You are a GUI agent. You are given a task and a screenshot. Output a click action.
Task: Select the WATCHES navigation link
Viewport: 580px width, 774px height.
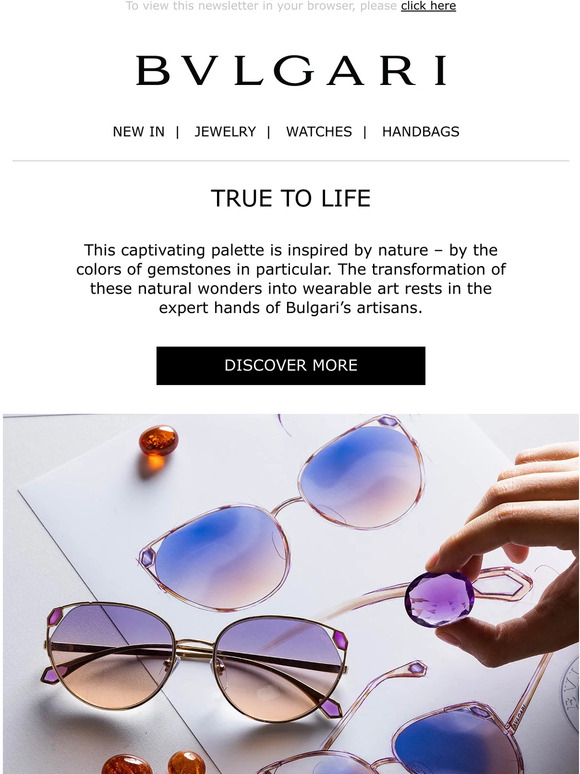click(x=319, y=132)
